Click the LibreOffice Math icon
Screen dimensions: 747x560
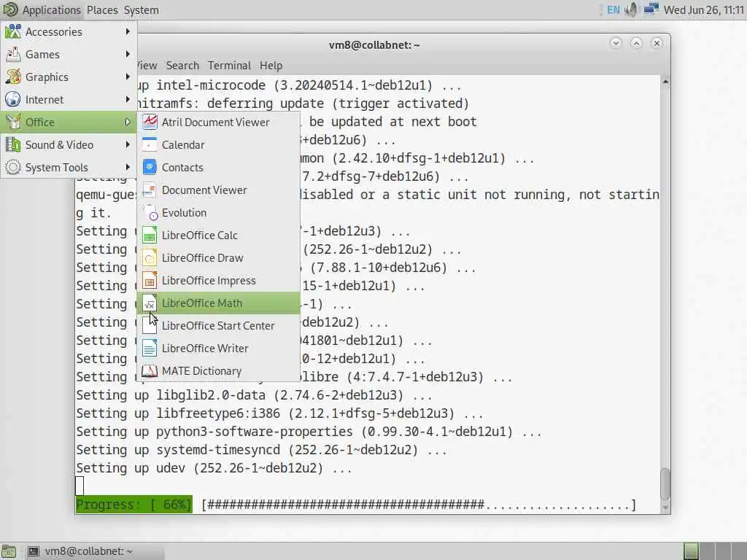click(150, 303)
